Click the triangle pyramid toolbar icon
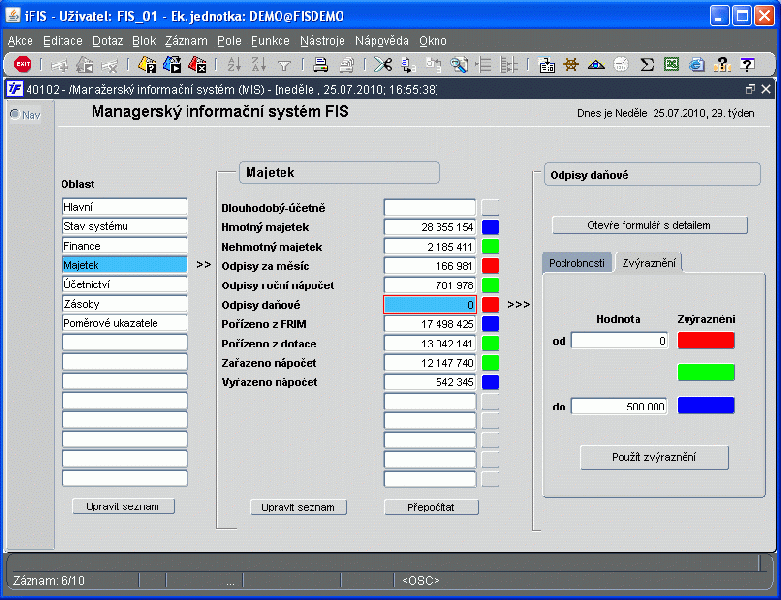The width and height of the screenshot is (781, 600). tap(596, 64)
